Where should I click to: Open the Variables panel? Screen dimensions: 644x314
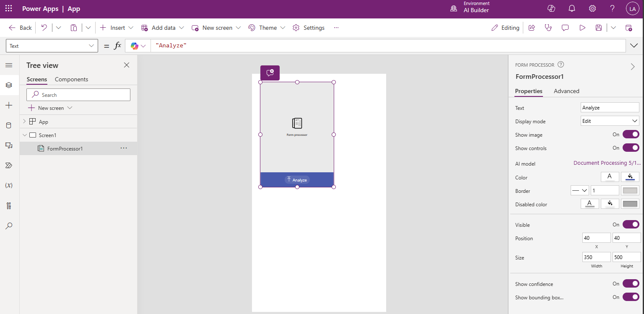pos(9,185)
